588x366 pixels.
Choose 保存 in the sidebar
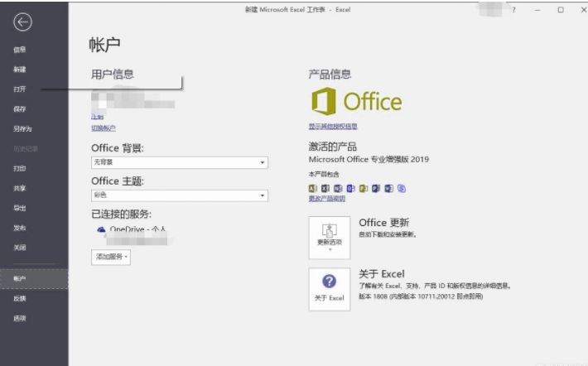tap(20, 109)
